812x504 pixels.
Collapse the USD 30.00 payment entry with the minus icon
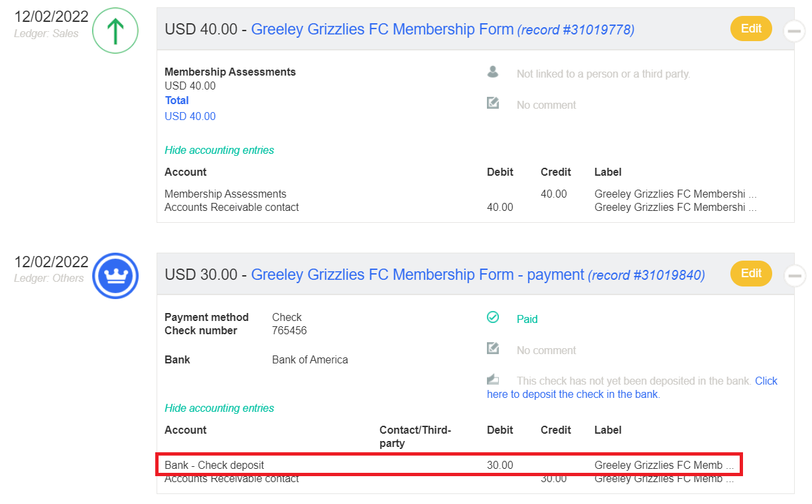[794, 275]
